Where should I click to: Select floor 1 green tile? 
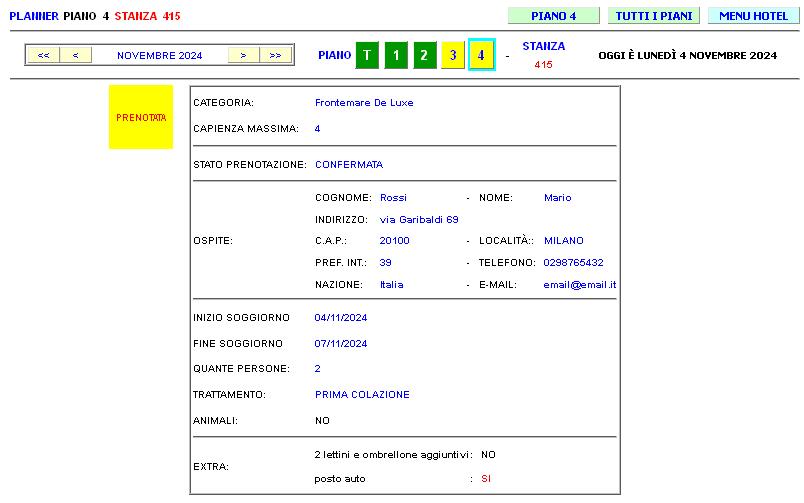coord(396,55)
